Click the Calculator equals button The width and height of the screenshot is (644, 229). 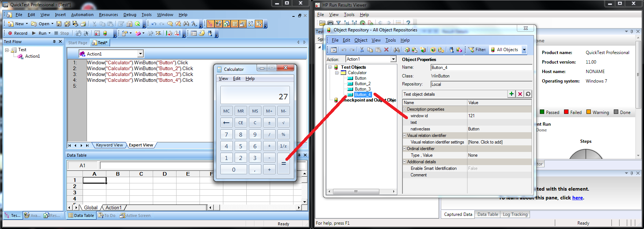click(x=283, y=163)
